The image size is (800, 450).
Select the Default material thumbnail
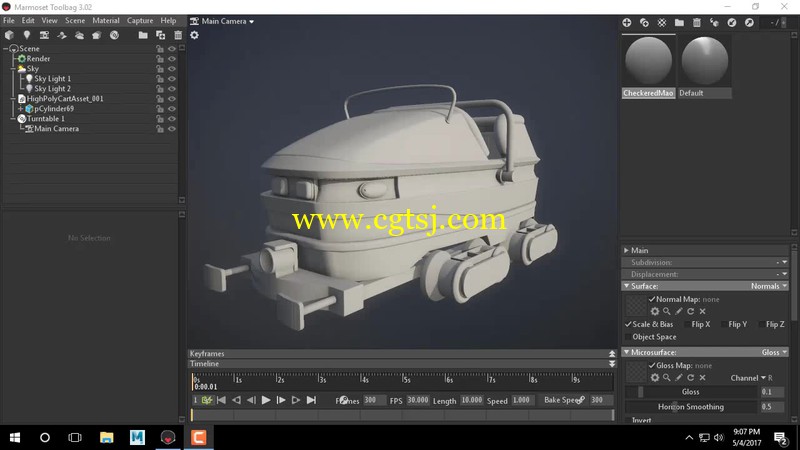point(705,62)
